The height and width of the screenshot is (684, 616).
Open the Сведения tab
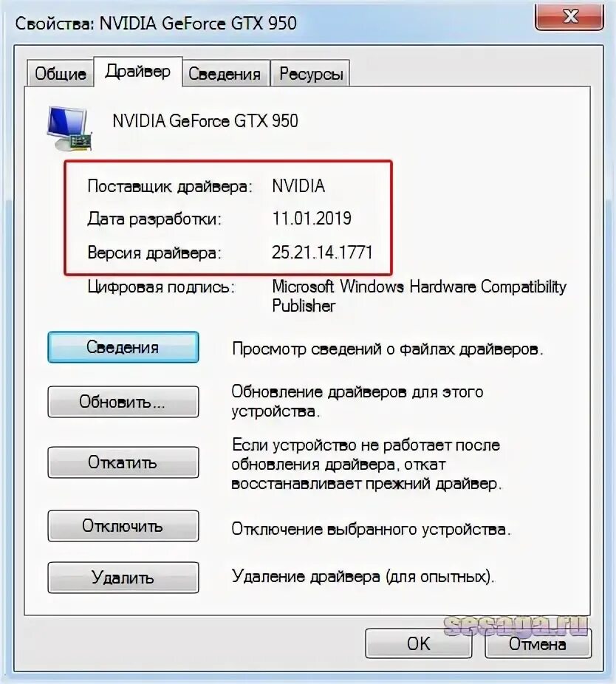point(225,73)
